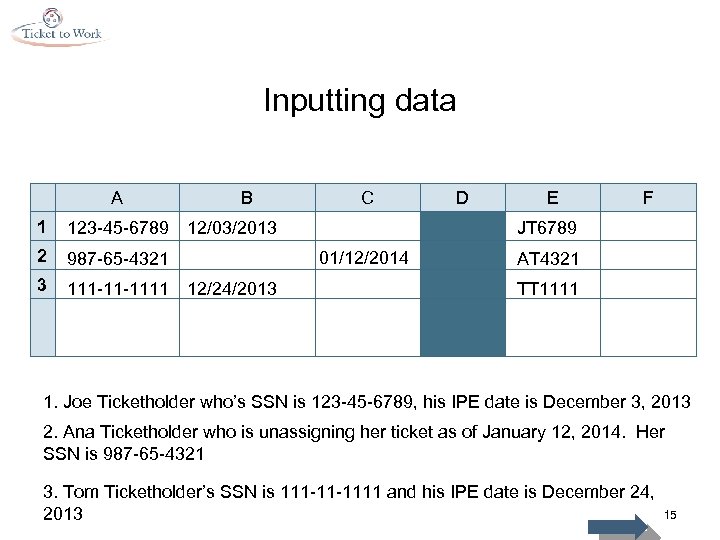The width and height of the screenshot is (720, 540).
Task: Select column F header
Action: (x=648, y=197)
